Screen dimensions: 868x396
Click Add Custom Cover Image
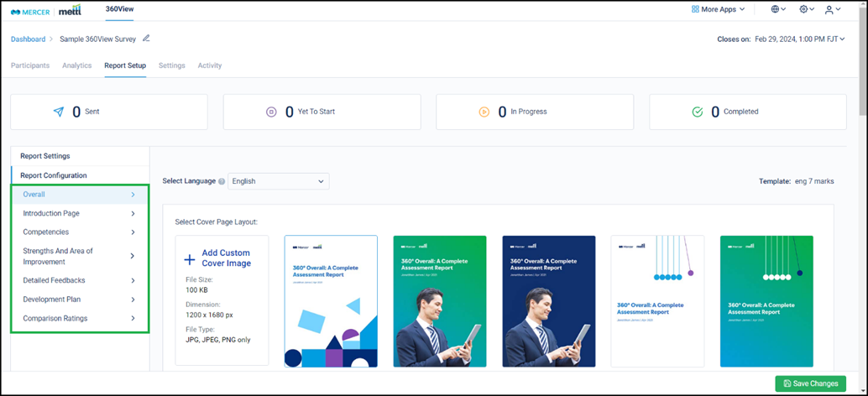[222, 301]
